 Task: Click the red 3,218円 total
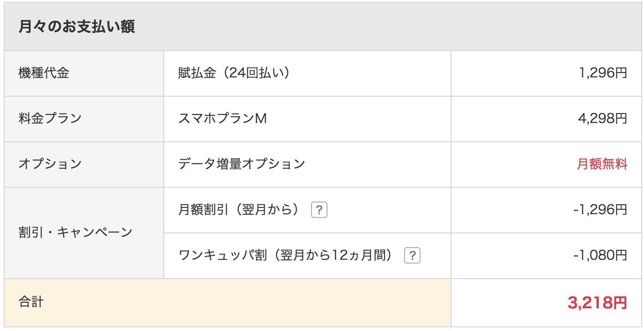pos(597,302)
